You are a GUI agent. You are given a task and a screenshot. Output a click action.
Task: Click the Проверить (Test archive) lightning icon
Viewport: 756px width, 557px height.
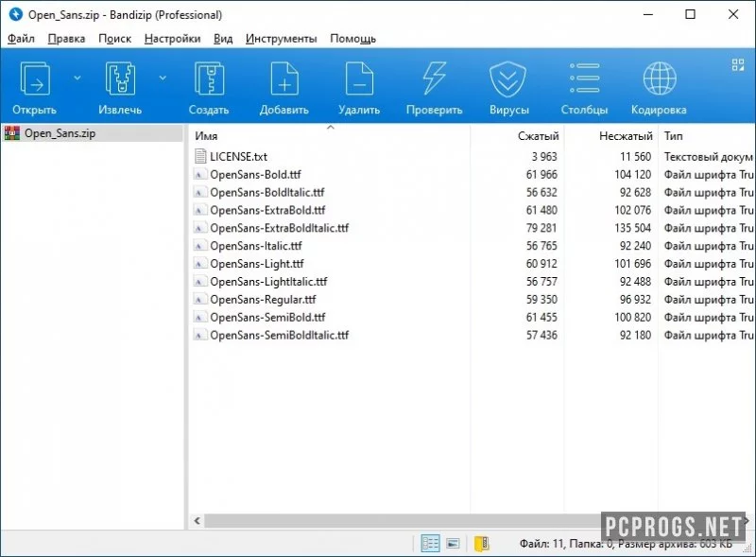point(434,78)
